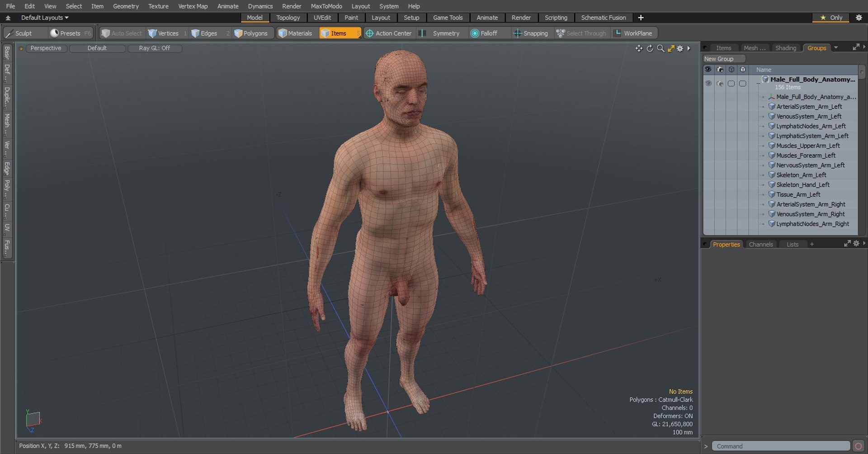The image size is (868, 454).
Task: Check the first box in Male_Full_Body_Anatomy row
Action: tap(731, 84)
